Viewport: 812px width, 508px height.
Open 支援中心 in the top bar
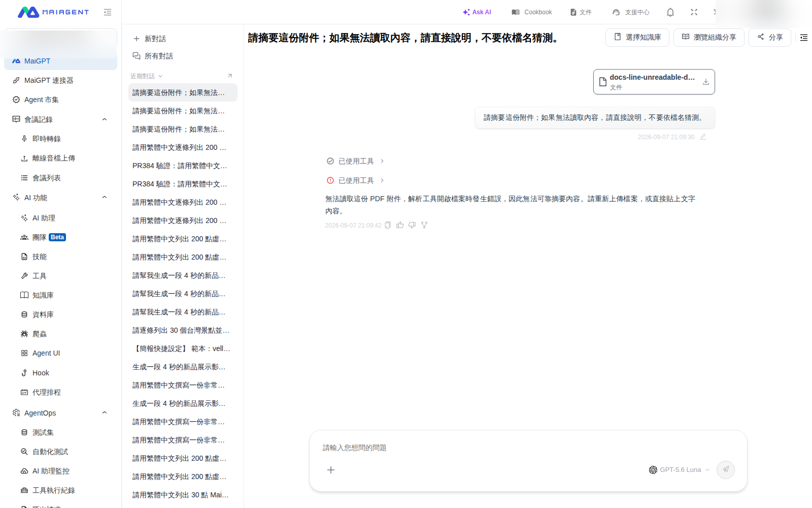[631, 12]
